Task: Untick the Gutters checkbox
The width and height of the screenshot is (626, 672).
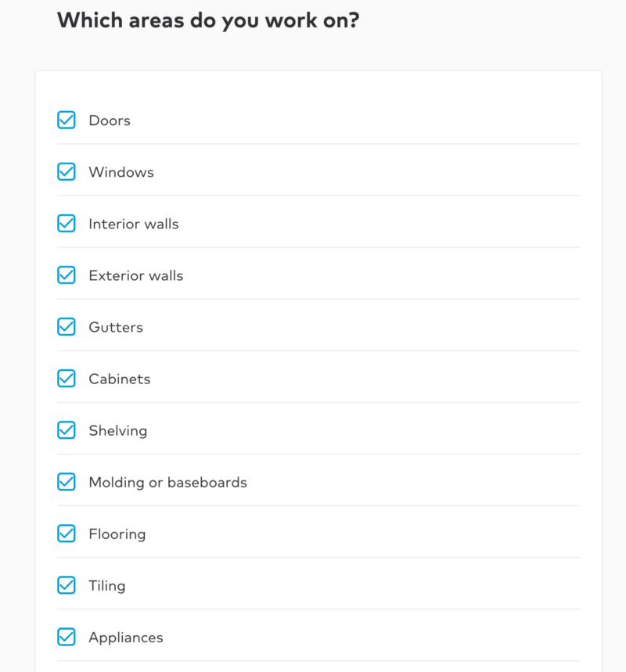Action: click(x=67, y=327)
